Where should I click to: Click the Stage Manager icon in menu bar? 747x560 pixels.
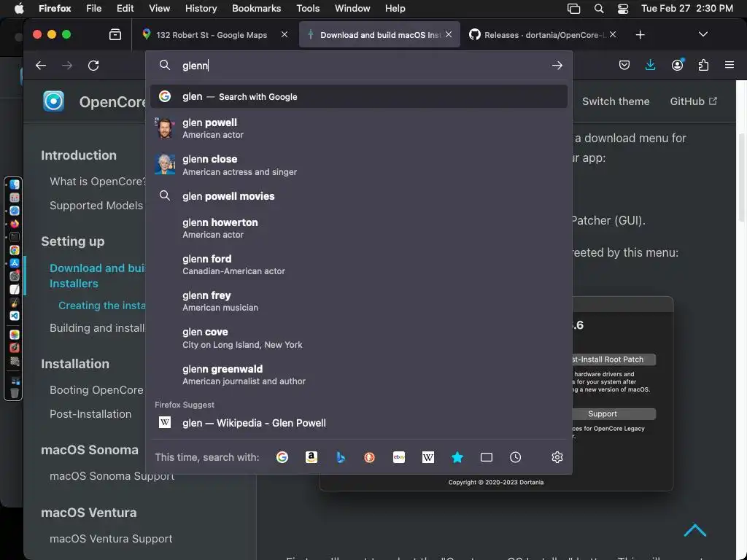click(573, 8)
